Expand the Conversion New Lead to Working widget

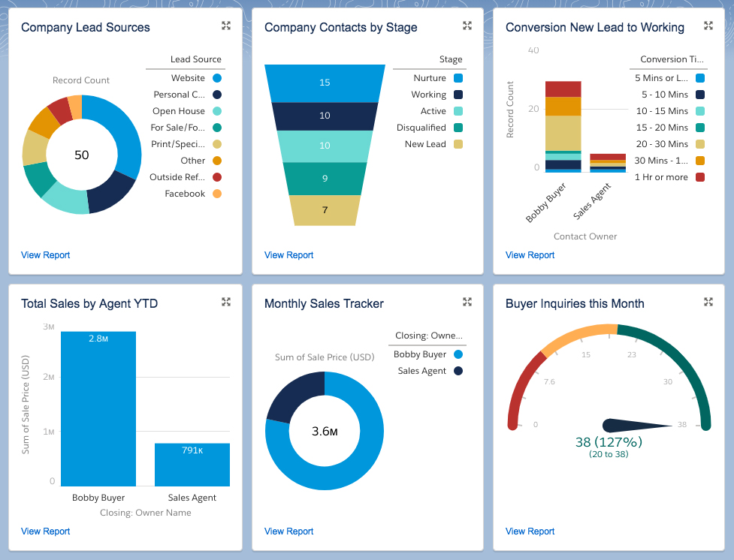pyautogui.click(x=708, y=25)
